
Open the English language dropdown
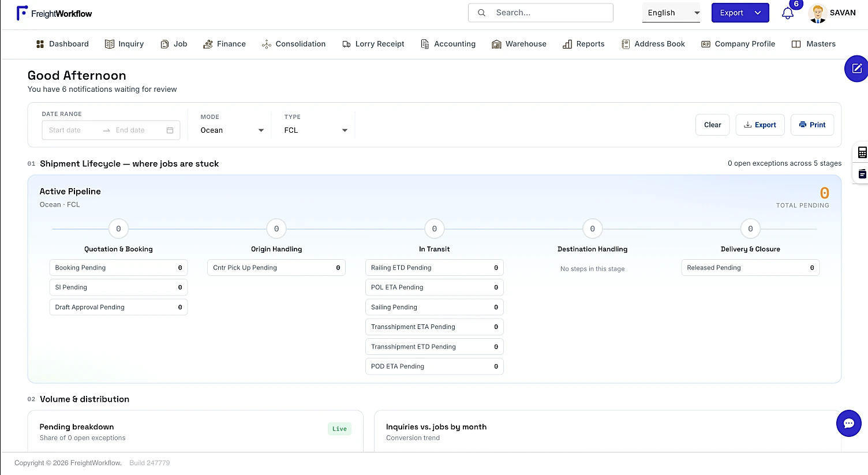pos(671,13)
